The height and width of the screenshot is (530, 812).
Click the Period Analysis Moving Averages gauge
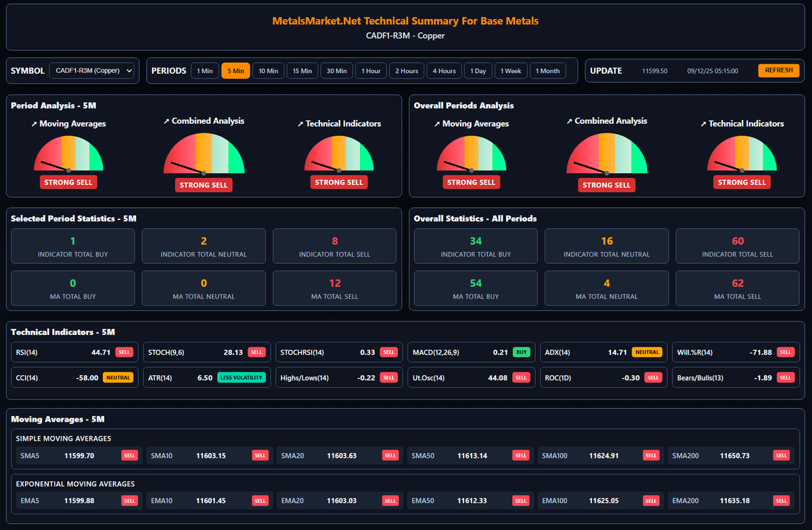68,154
